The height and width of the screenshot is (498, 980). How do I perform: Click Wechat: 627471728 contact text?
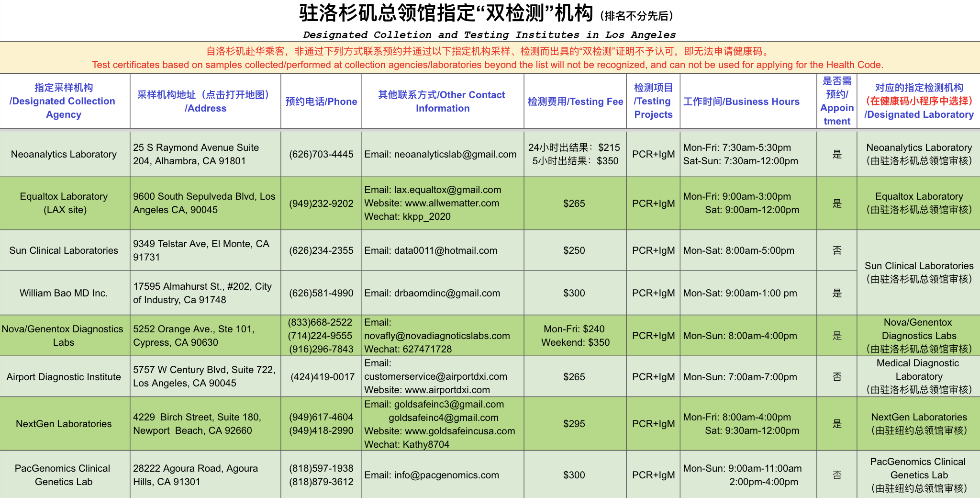tap(408, 349)
